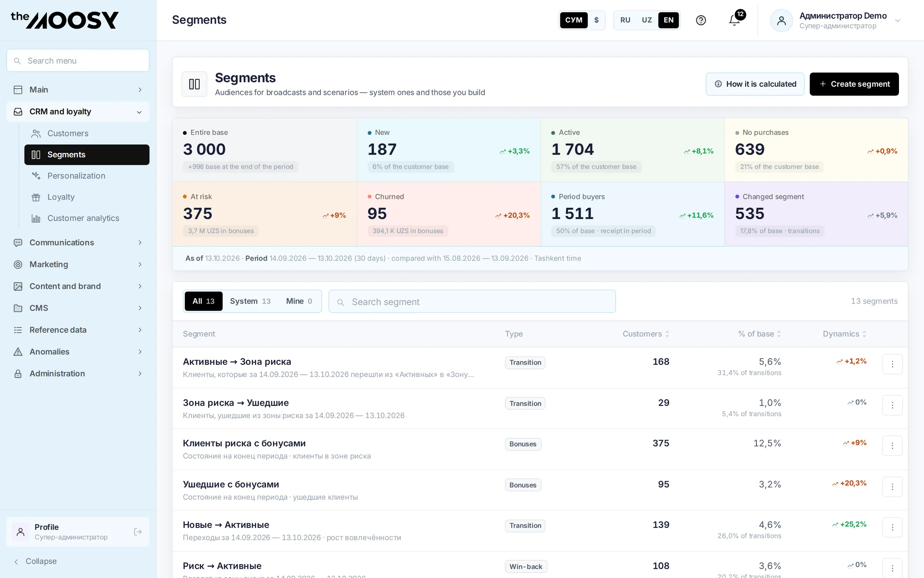Image resolution: width=924 pixels, height=578 pixels.
Task: Expand the Content and brand section
Action: [x=78, y=286]
